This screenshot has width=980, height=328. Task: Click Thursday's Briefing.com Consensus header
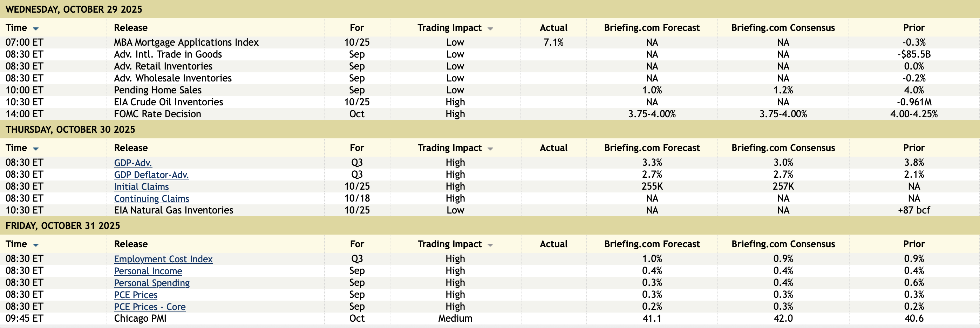783,148
